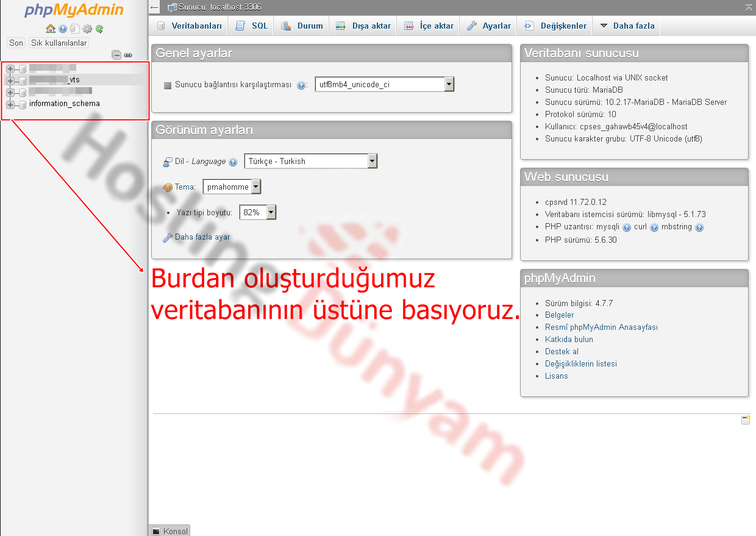Open navigation panel settings gear icon
This screenshot has width=756, height=536.
pyautogui.click(x=87, y=29)
